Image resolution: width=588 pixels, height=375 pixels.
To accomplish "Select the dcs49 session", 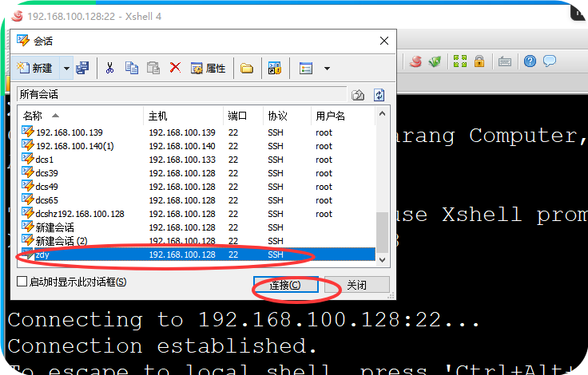I will tap(197, 187).
